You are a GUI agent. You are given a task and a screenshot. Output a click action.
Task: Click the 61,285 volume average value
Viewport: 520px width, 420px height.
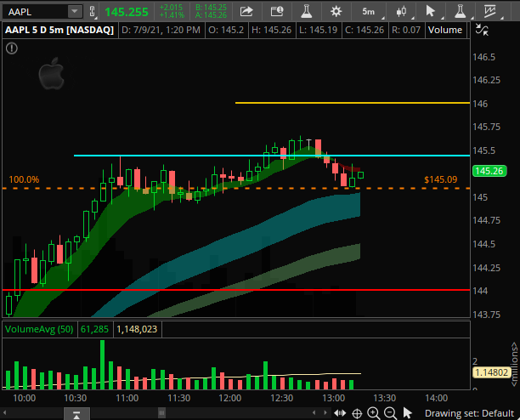(x=94, y=329)
